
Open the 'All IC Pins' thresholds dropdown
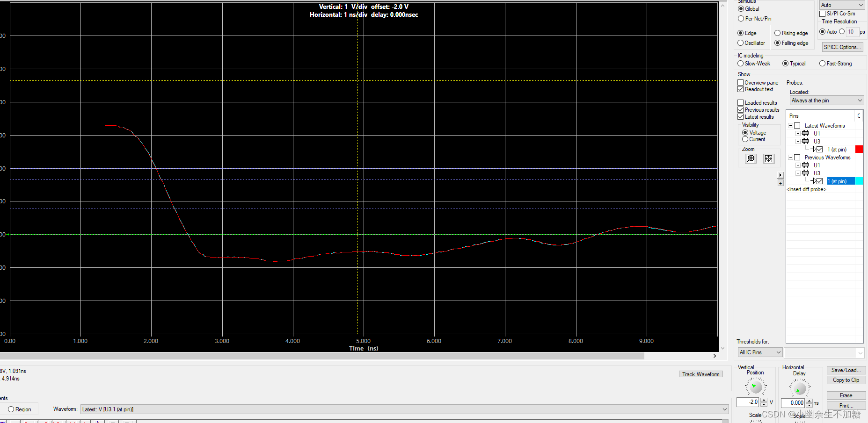(760, 352)
